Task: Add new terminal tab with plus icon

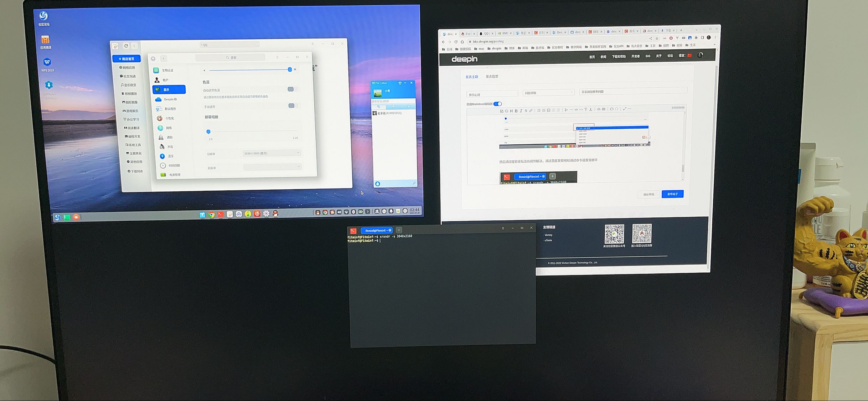Action: [x=399, y=230]
